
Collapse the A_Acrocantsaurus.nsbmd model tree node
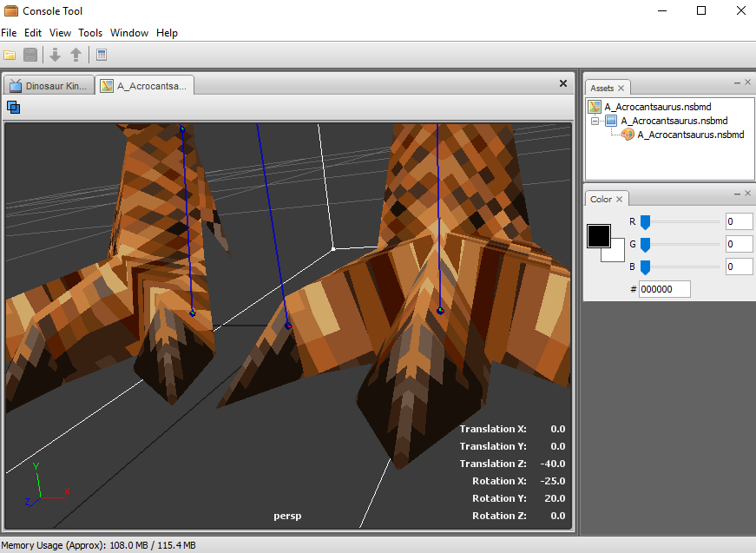595,121
